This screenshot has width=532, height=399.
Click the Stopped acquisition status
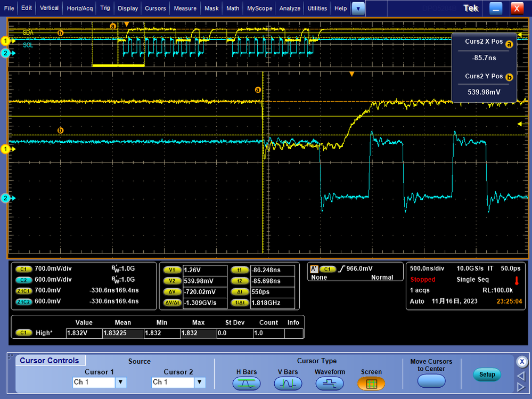[x=422, y=280]
